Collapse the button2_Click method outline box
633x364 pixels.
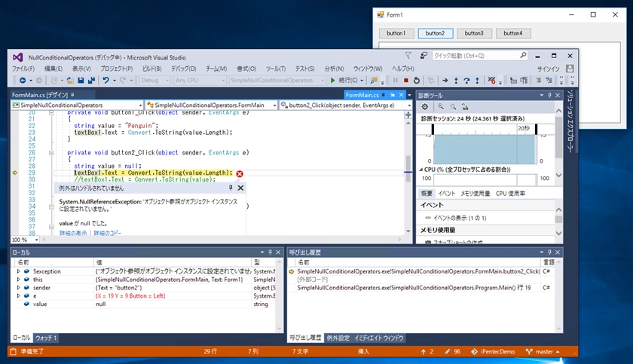click(x=51, y=153)
